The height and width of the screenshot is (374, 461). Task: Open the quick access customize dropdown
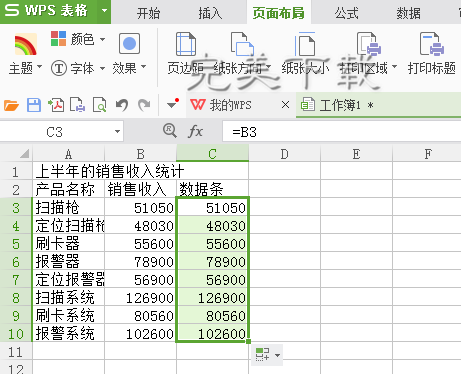point(173,104)
